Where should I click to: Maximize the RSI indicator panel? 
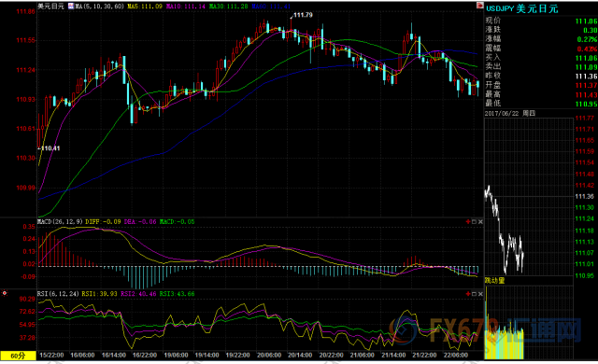pyautogui.click(x=474, y=294)
